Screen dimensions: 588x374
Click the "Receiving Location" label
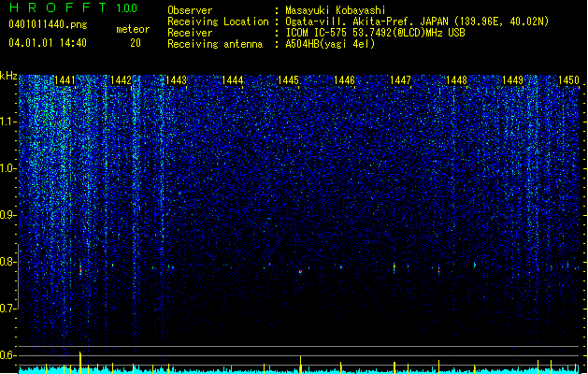click(218, 22)
